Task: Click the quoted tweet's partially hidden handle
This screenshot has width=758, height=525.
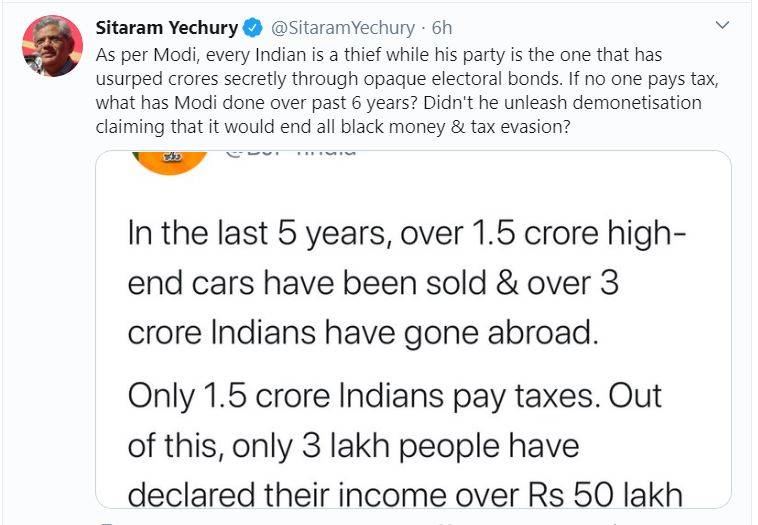Action: (290, 154)
